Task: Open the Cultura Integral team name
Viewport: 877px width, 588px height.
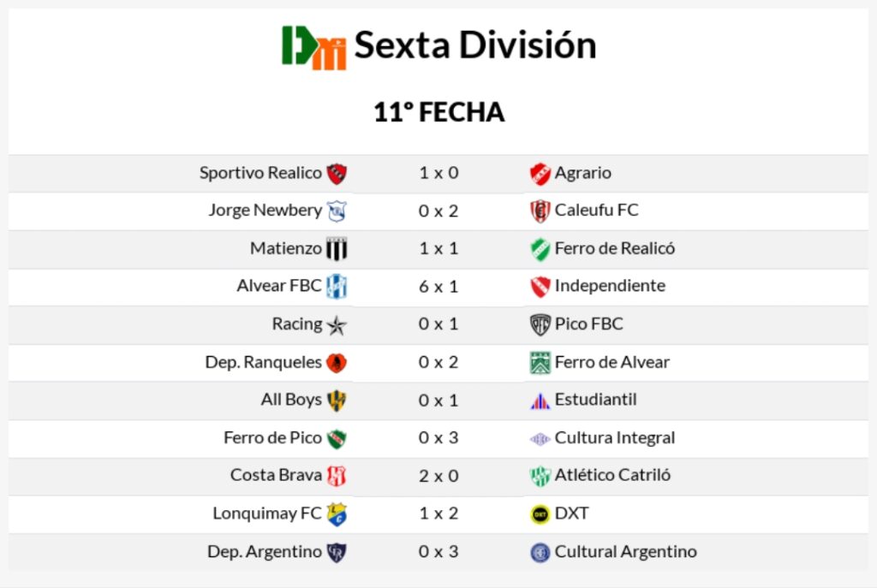Action: 614,438
